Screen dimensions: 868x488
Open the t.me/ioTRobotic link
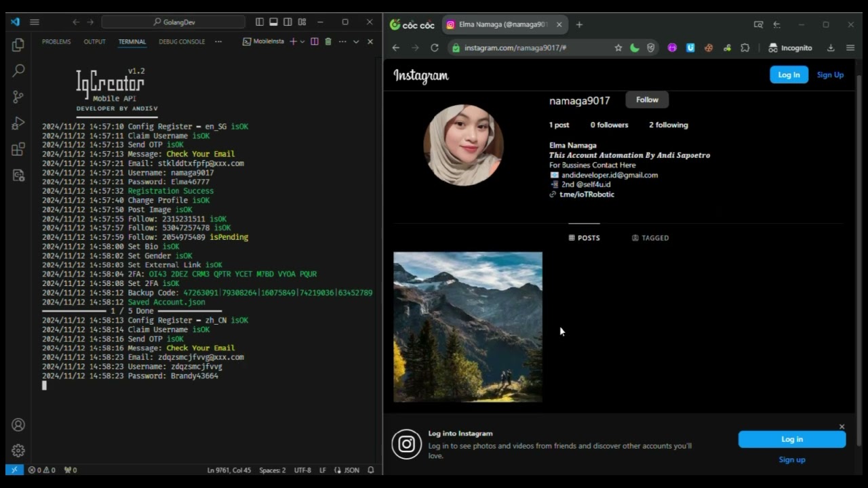(587, 195)
